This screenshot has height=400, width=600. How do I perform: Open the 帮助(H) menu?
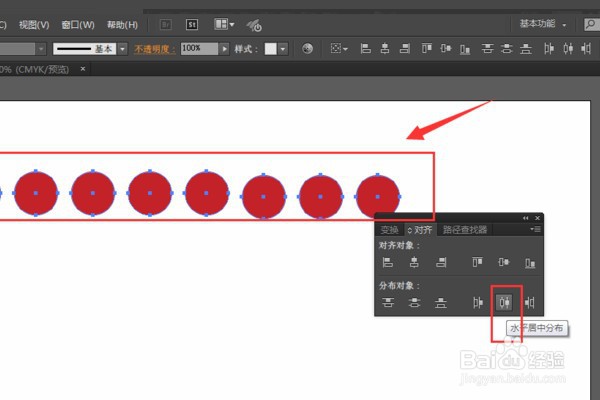(122, 25)
